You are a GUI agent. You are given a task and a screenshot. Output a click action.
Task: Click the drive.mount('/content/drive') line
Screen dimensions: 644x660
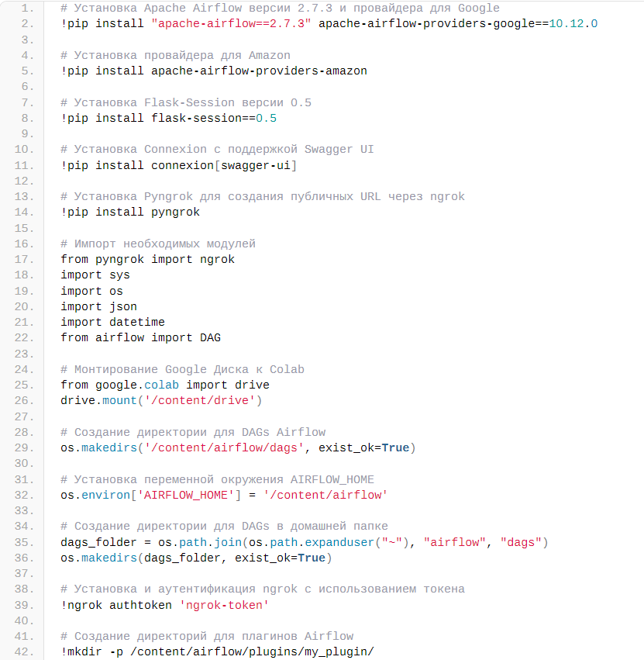pyautogui.click(x=161, y=401)
